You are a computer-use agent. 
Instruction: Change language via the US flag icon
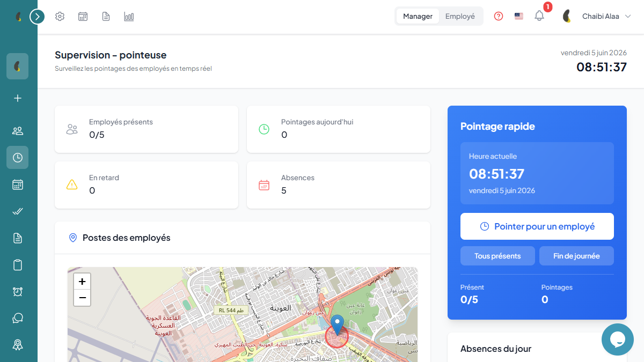pyautogui.click(x=519, y=16)
